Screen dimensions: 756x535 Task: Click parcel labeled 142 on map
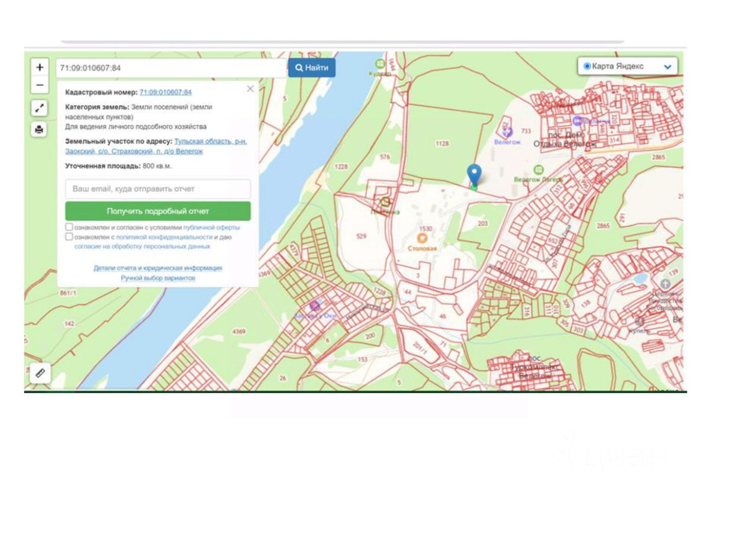69,323
